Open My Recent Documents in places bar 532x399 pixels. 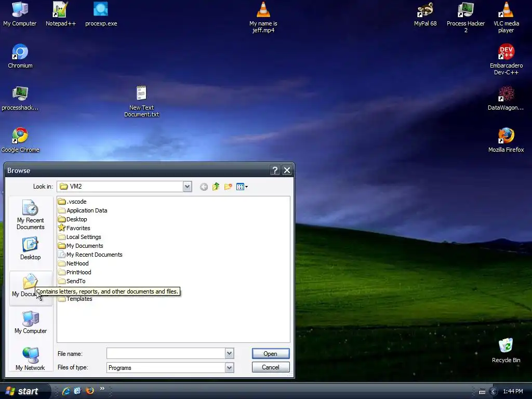pos(31,215)
